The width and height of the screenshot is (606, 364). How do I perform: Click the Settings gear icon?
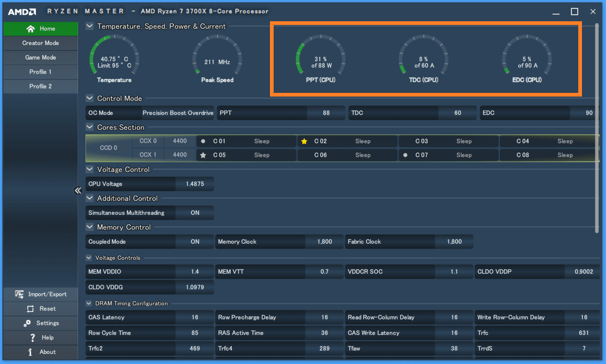pos(28,323)
